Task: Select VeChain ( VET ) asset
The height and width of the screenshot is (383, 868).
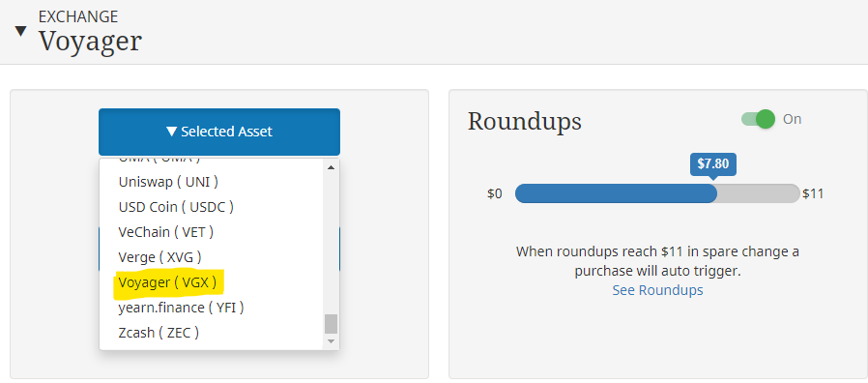Action: (166, 232)
